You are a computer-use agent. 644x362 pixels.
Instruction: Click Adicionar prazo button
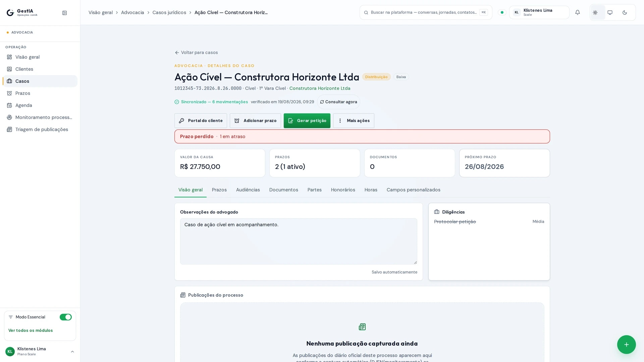point(255,121)
